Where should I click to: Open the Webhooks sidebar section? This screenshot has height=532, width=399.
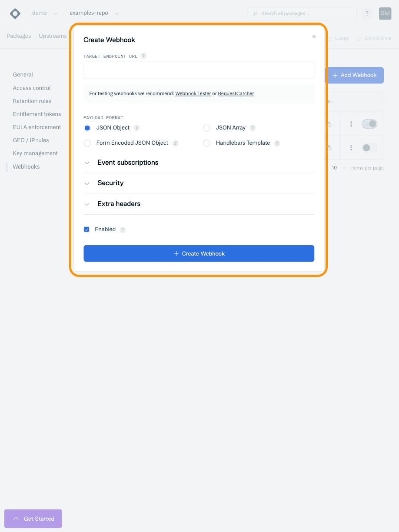[26, 166]
